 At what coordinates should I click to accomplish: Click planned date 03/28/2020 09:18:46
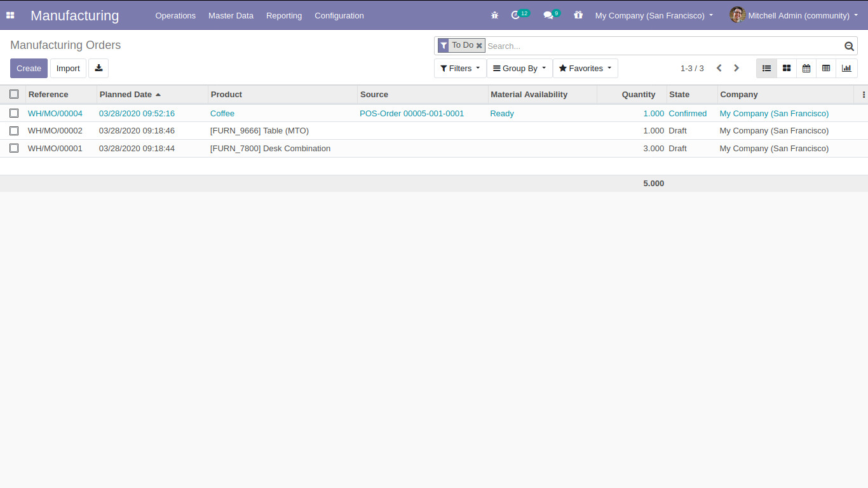point(137,131)
